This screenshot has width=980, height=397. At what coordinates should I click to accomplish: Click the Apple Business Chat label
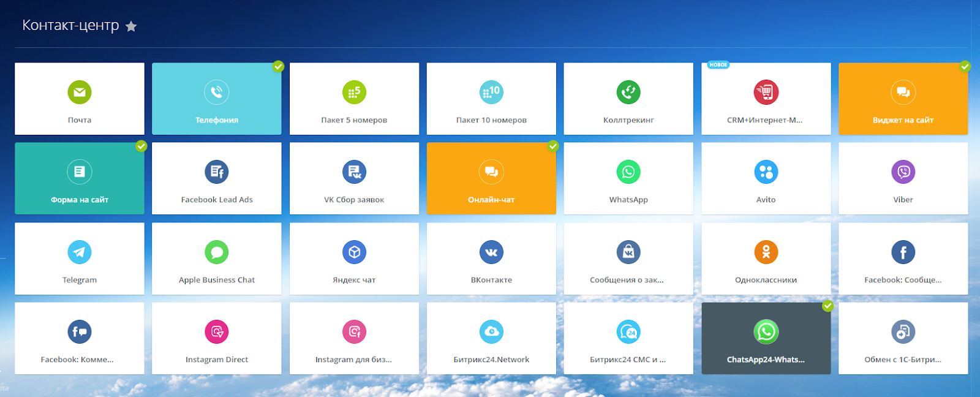point(217,280)
